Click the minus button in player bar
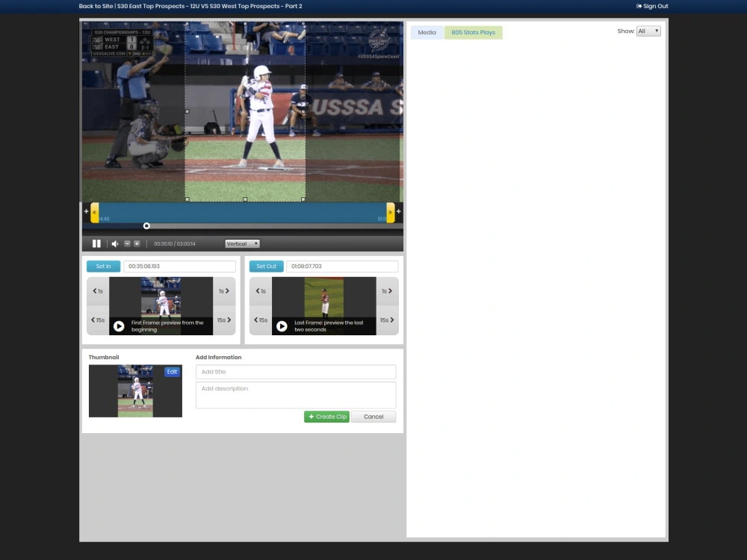The image size is (747, 560). pos(127,243)
